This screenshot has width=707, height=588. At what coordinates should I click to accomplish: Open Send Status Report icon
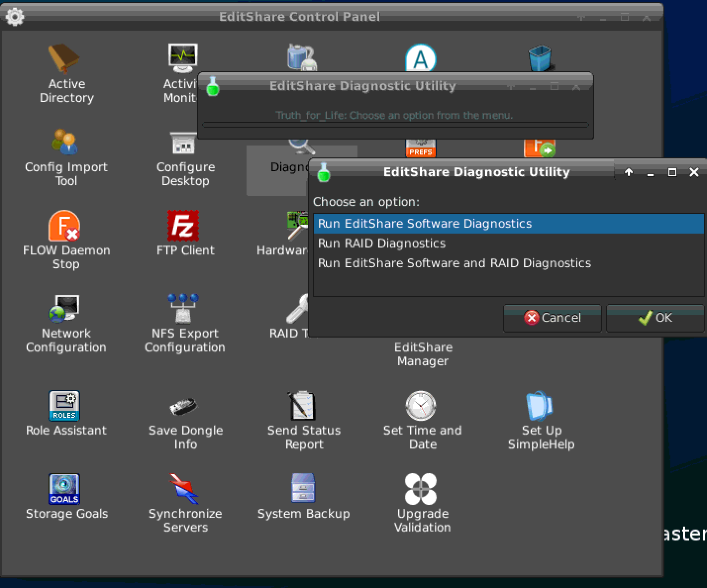coord(302,406)
